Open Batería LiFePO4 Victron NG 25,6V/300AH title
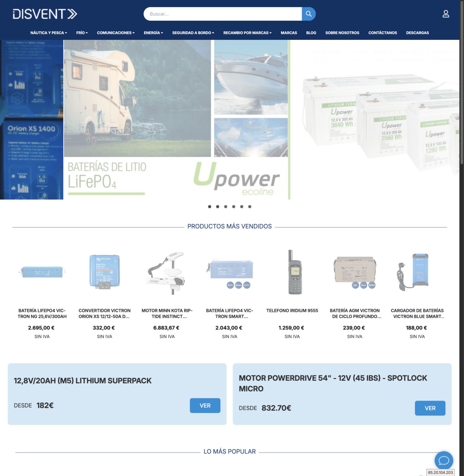The width and height of the screenshot is (464, 476). (x=42, y=313)
